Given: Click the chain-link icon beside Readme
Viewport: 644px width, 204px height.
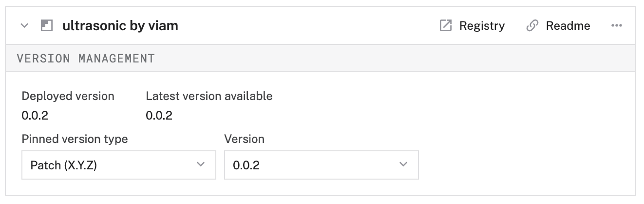Looking at the screenshot, I should point(532,26).
